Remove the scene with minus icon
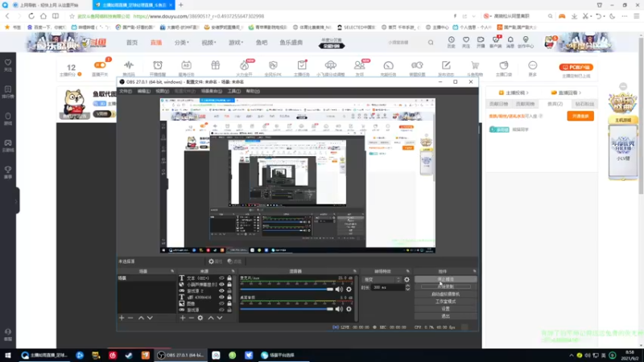This screenshot has width=644, height=362. click(130, 318)
